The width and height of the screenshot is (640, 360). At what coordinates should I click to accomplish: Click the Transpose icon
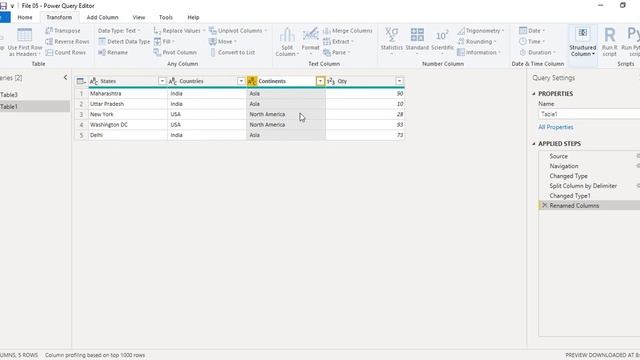pyautogui.click(x=49, y=31)
